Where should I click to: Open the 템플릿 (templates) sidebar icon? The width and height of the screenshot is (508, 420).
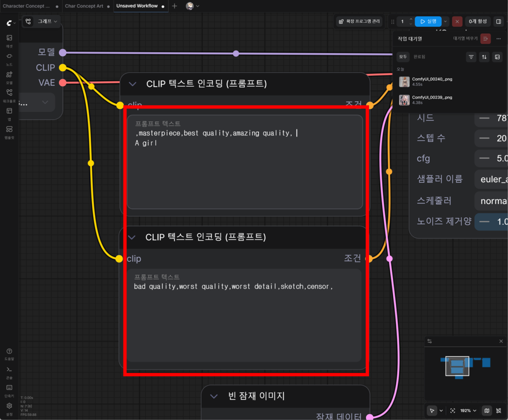click(x=9, y=132)
